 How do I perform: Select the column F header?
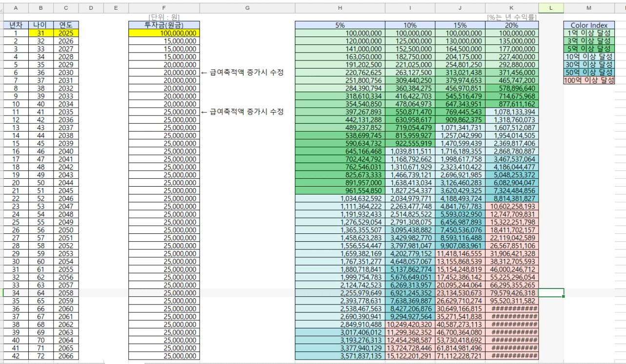(x=164, y=8)
